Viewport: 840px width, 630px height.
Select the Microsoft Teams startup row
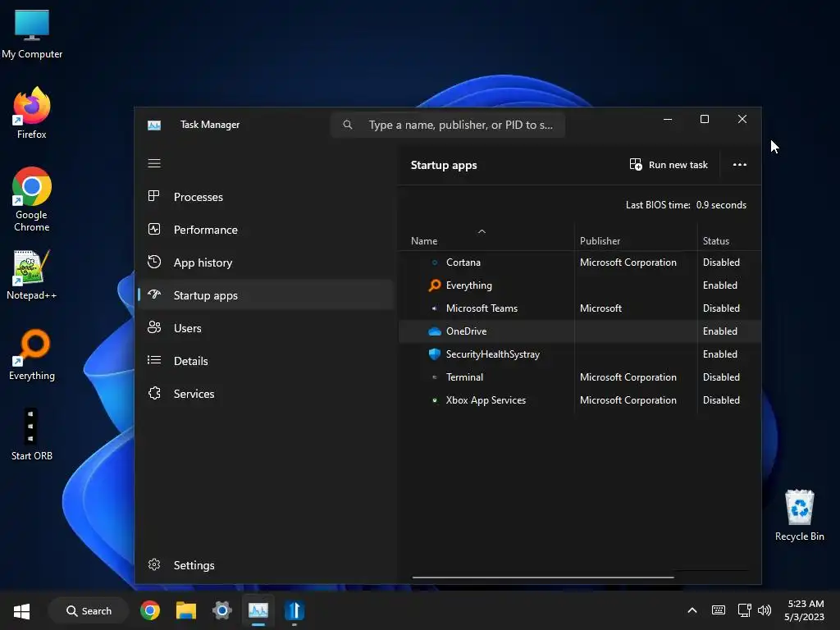pyautogui.click(x=580, y=308)
